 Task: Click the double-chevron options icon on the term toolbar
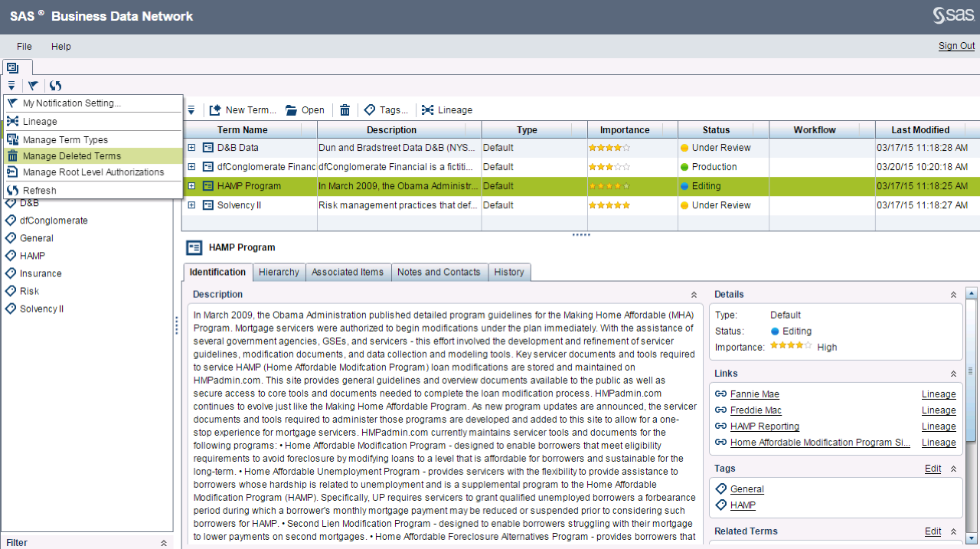(x=191, y=109)
